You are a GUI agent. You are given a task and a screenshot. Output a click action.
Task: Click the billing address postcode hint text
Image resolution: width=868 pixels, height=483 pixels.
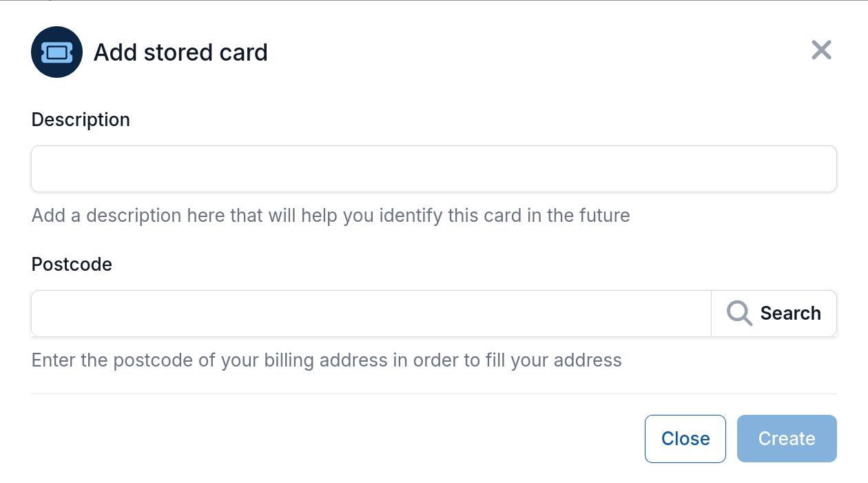tap(327, 360)
